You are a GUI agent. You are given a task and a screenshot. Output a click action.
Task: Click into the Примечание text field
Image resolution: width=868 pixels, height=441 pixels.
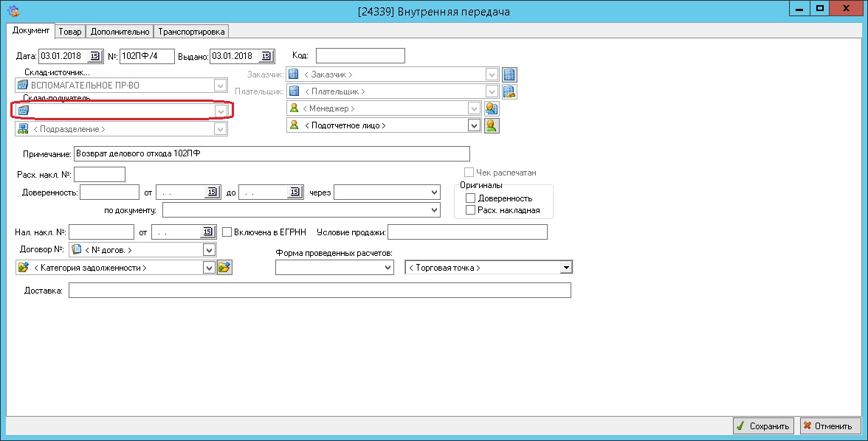click(272, 153)
